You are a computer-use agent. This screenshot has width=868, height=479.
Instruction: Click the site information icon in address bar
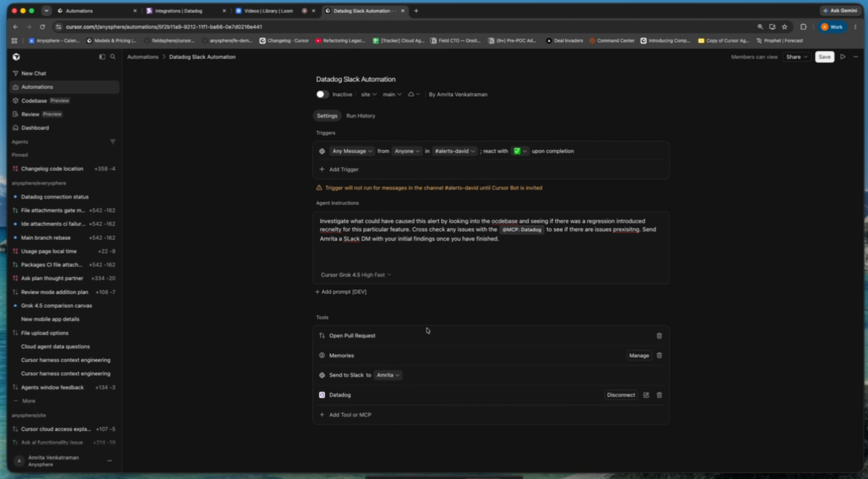pos(58,27)
